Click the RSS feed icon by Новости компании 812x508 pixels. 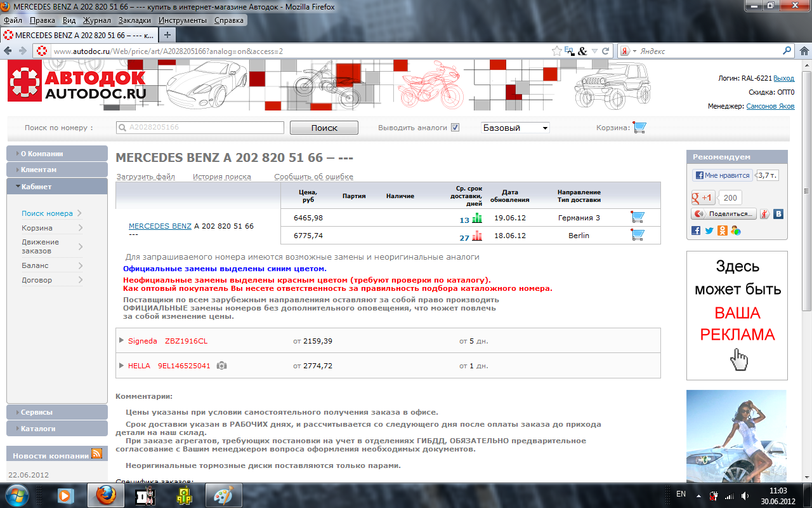coord(96,453)
